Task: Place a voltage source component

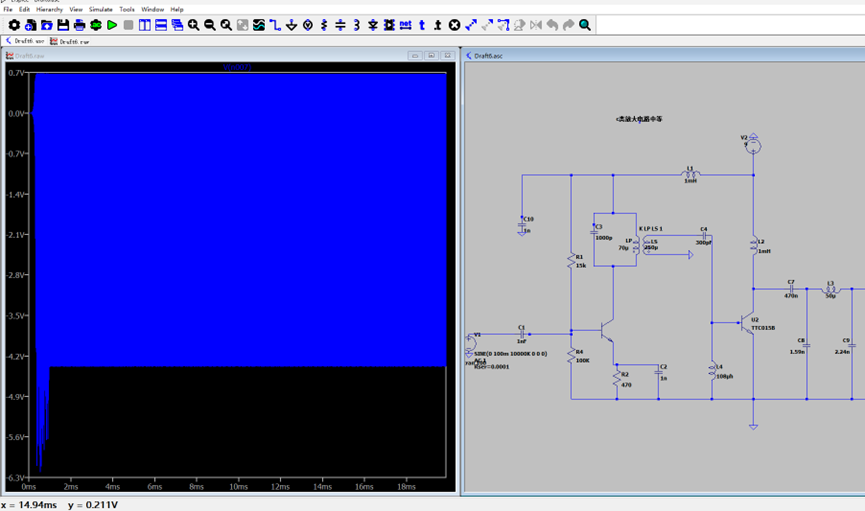Action: (x=308, y=25)
